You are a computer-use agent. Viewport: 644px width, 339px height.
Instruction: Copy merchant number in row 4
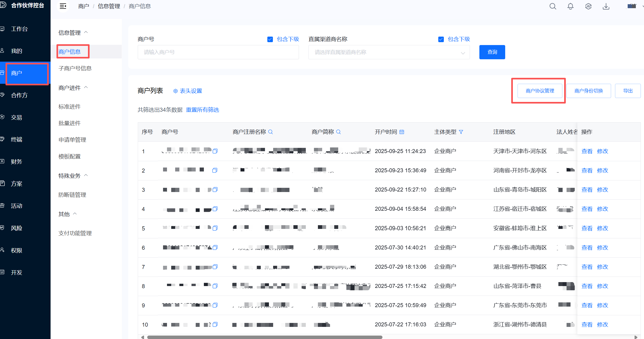[215, 209]
